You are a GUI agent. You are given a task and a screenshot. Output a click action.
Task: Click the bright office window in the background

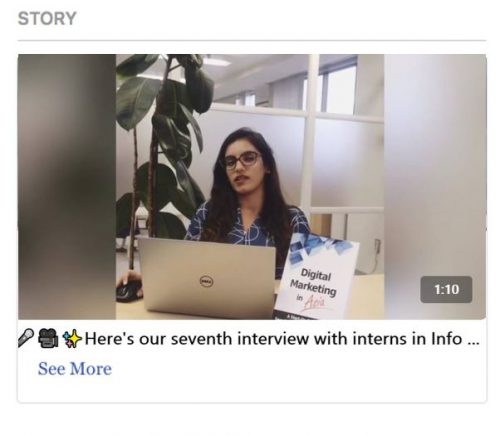(x=341, y=90)
